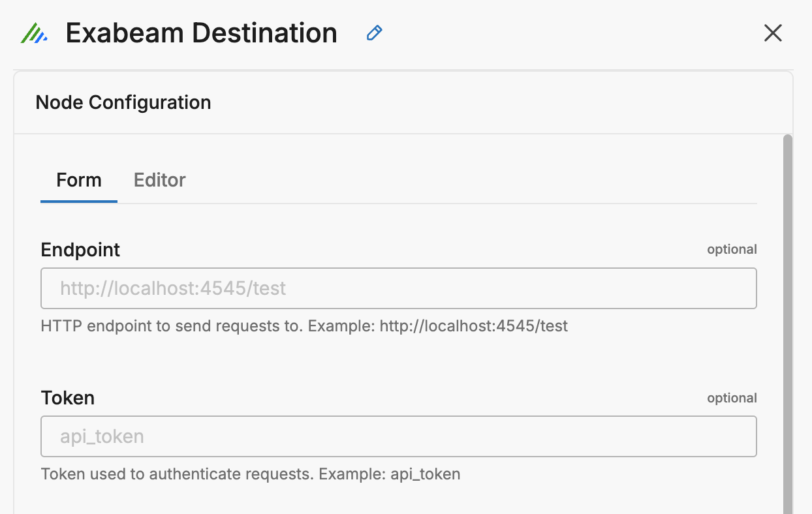Click the Exabeam Destination title text
Screen dimensions: 812x514
tap(202, 33)
